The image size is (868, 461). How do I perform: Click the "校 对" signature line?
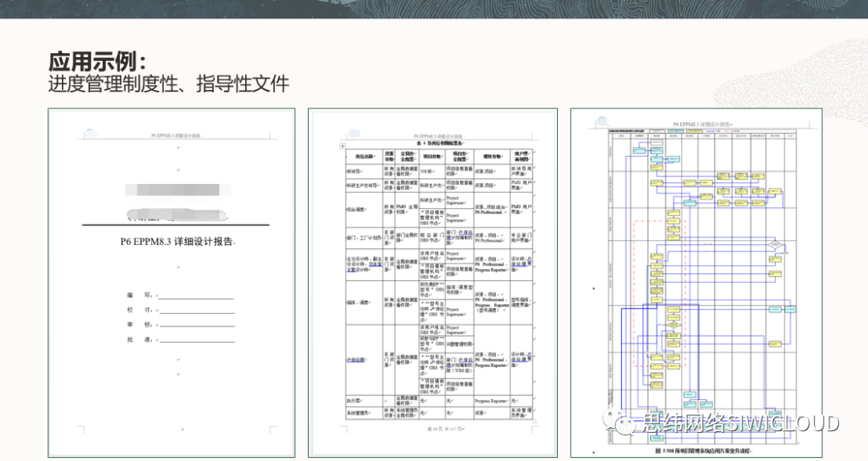point(196,312)
